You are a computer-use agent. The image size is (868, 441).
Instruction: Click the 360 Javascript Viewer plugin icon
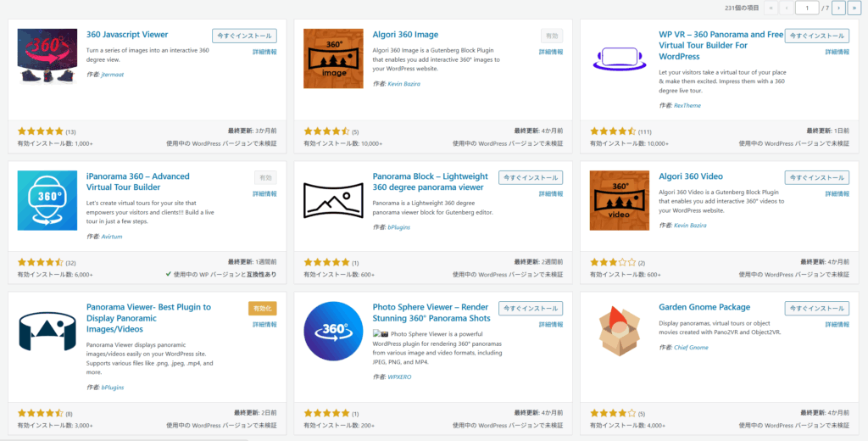click(47, 58)
